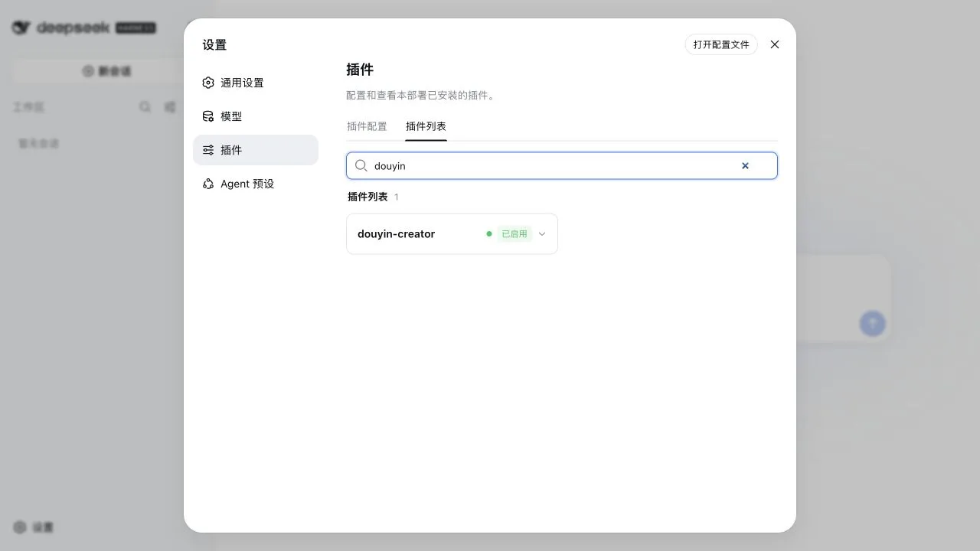Image resolution: width=980 pixels, height=551 pixels.
Task: Click the send arrow button in background chat
Action: [x=873, y=323]
